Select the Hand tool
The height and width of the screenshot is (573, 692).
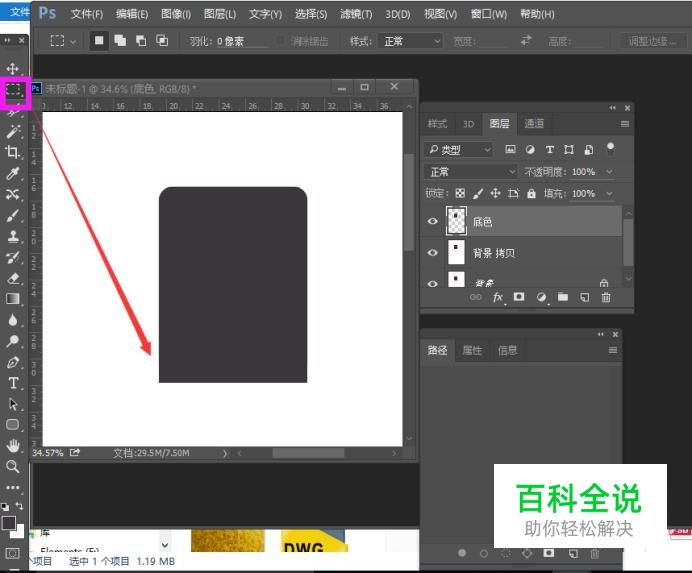13,446
